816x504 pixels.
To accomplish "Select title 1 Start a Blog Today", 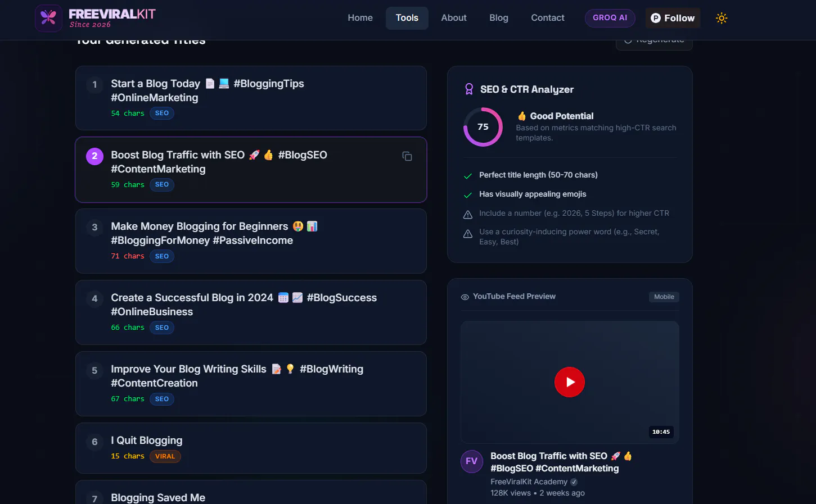I will click(x=251, y=98).
